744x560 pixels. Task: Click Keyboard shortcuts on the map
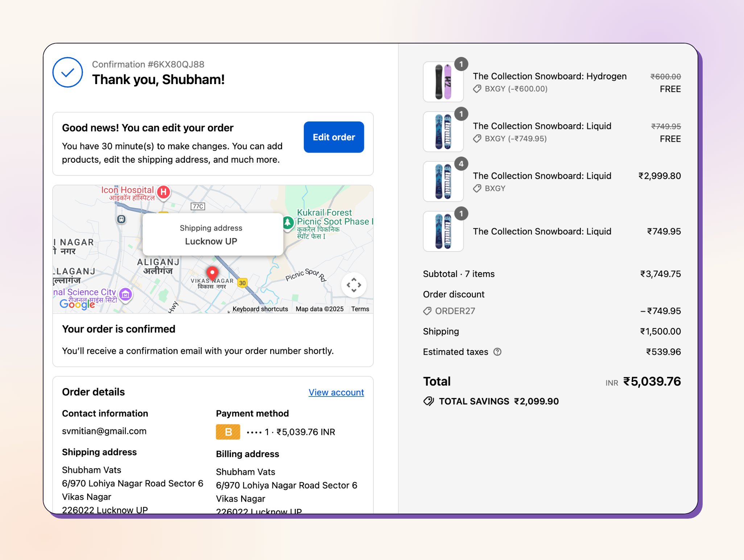pos(260,309)
